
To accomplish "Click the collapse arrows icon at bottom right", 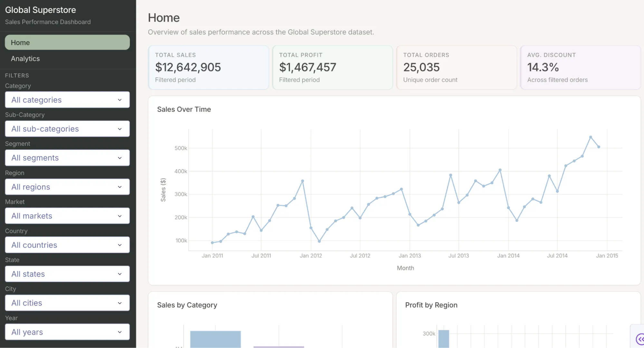I will (x=640, y=339).
